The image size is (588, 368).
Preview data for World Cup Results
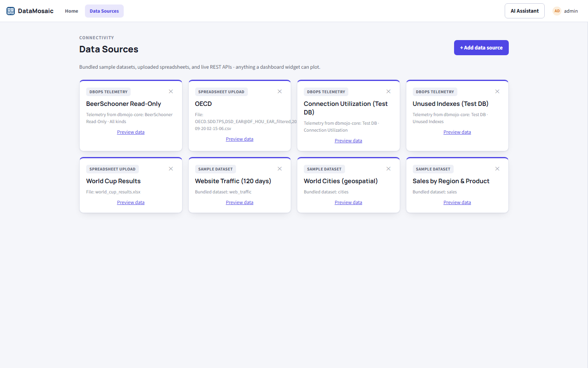click(x=131, y=202)
